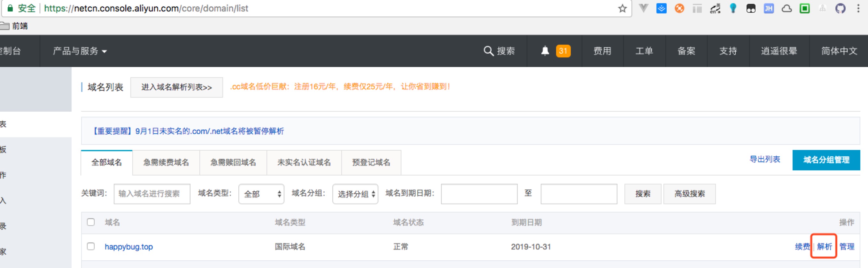The height and width of the screenshot is (268, 868).
Task: Open the GitHub Octocat extension icon
Action: [841, 8]
